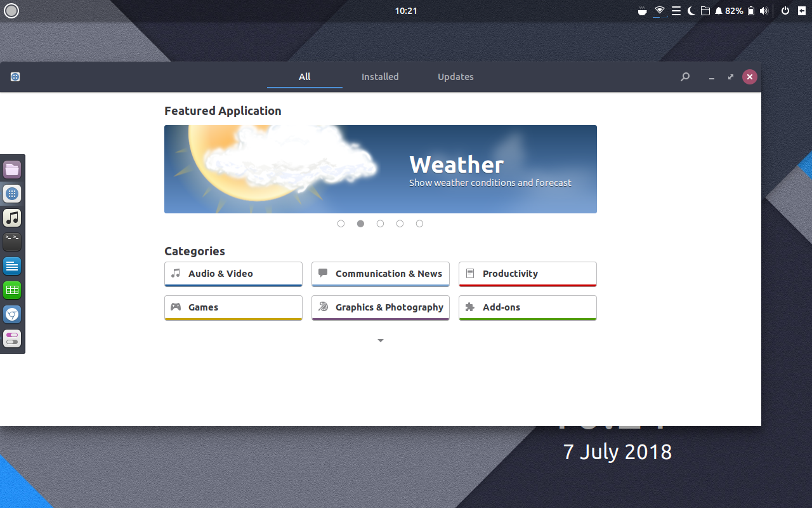The width and height of the screenshot is (812, 508).
Task: Open the settings toggles dock icon
Action: [12, 338]
